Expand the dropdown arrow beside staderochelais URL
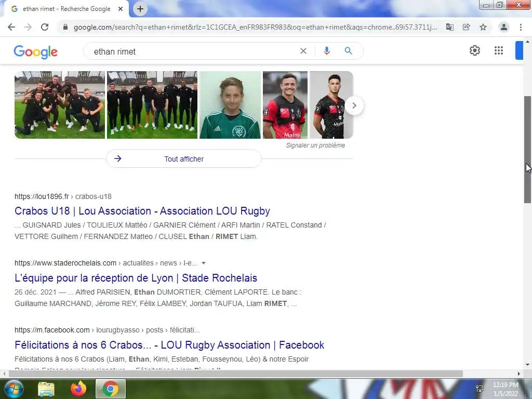 pyautogui.click(x=204, y=263)
